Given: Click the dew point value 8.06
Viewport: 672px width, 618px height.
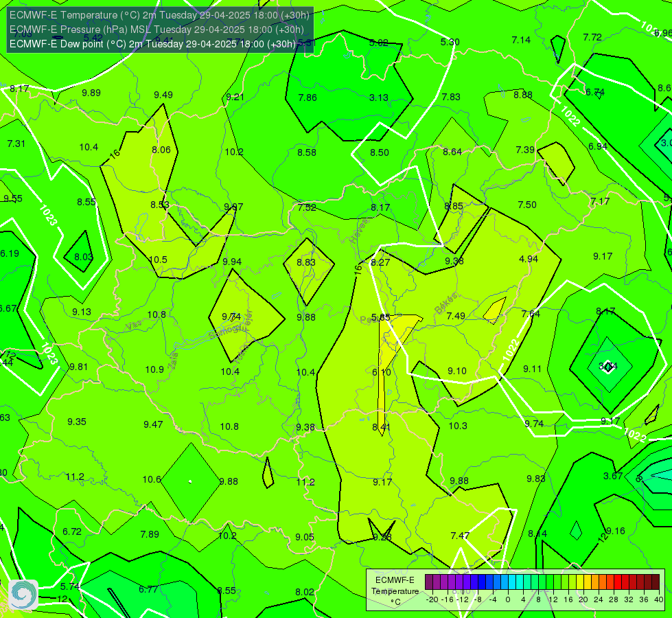Looking at the screenshot, I should point(161,150).
